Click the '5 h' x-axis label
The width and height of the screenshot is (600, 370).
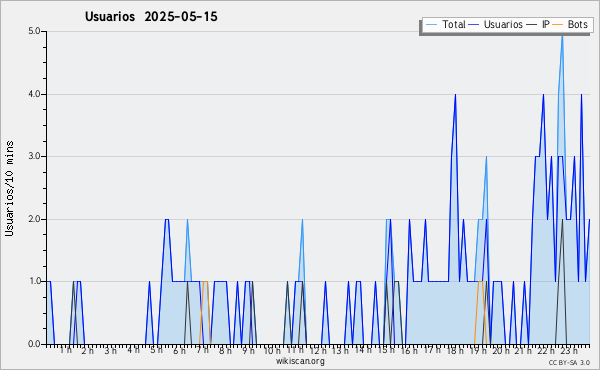156,350
